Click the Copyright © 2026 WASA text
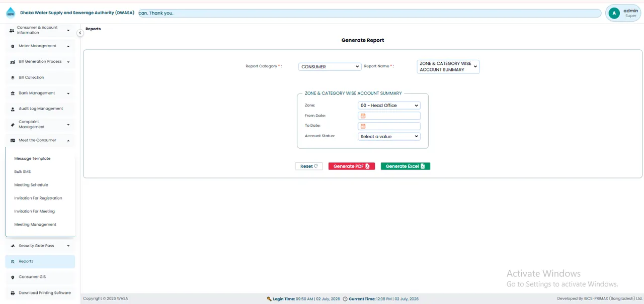Screen dimensions: 644x304 coord(106,299)
